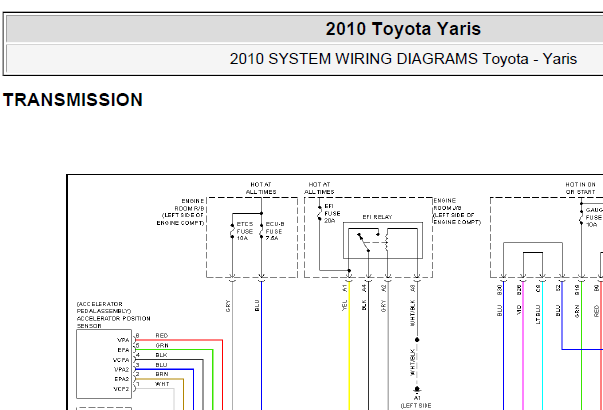This screenshot has height=410, width=603.
Task: Click the C9 connector pin label
Action: (538, 288)
